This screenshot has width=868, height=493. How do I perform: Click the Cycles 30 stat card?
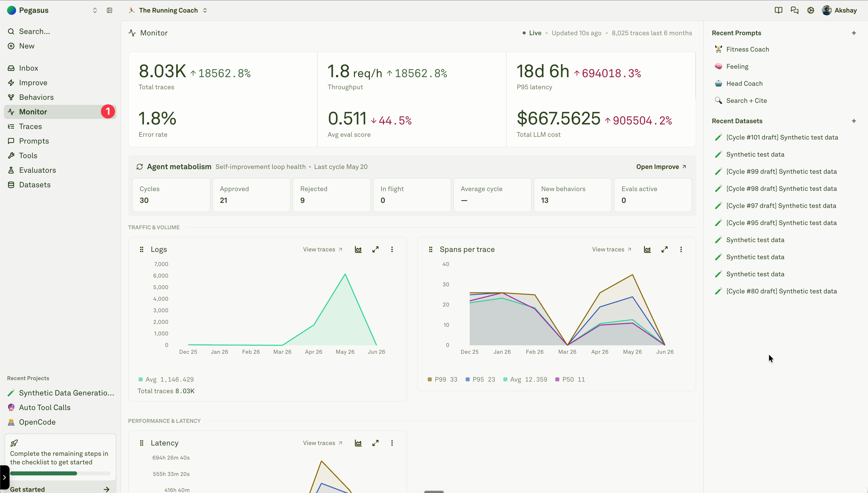[x=171, y=195]
